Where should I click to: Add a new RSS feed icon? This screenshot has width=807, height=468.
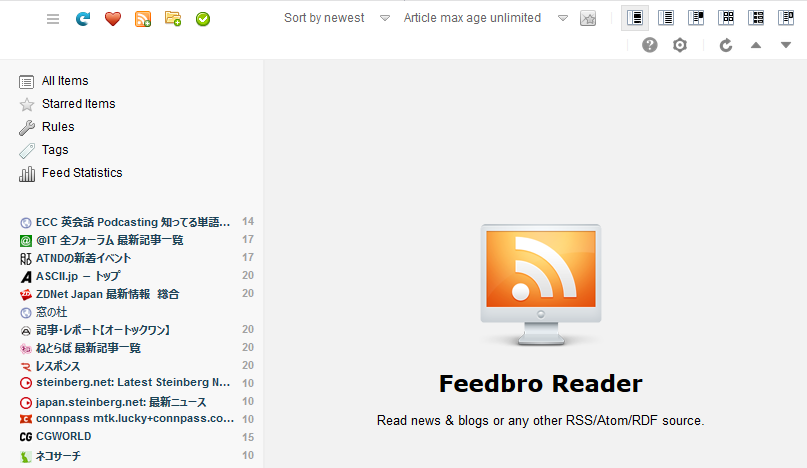pos(143,19)
